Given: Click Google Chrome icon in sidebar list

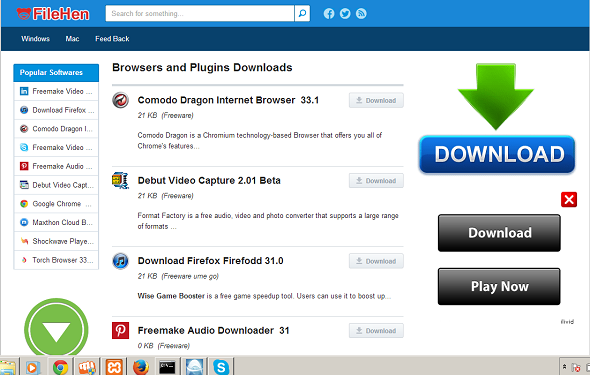Looking at the screenshot, I should [x=24, y=204].
